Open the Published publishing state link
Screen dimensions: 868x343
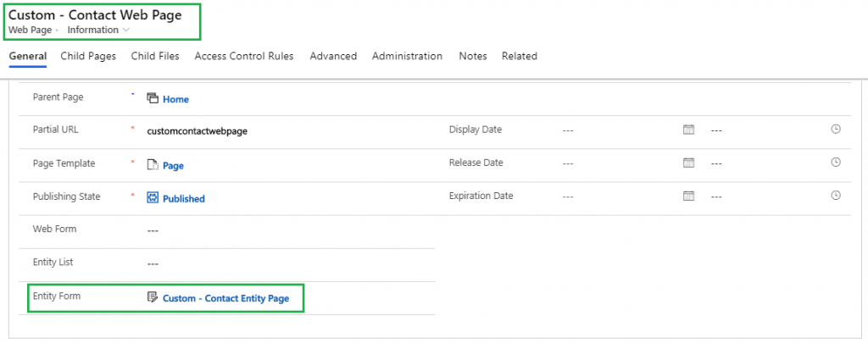pyautogui.click(x=184, y=199)
